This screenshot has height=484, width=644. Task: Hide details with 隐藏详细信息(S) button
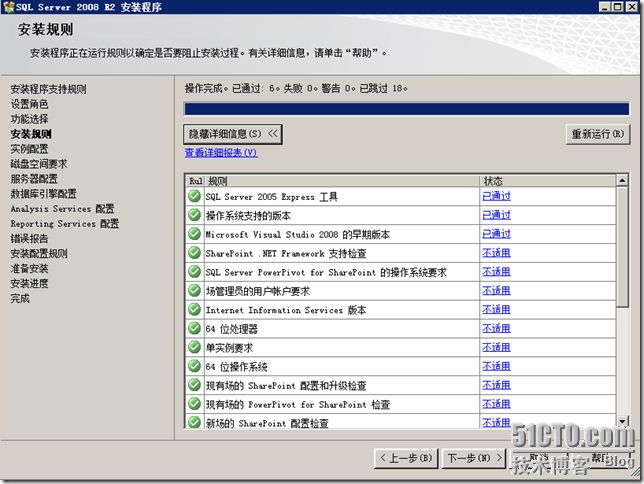coord(233,134)
